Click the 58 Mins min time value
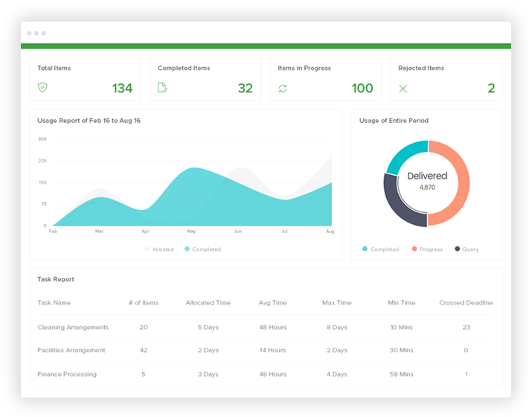532x417 pixels. click(401, 375)
